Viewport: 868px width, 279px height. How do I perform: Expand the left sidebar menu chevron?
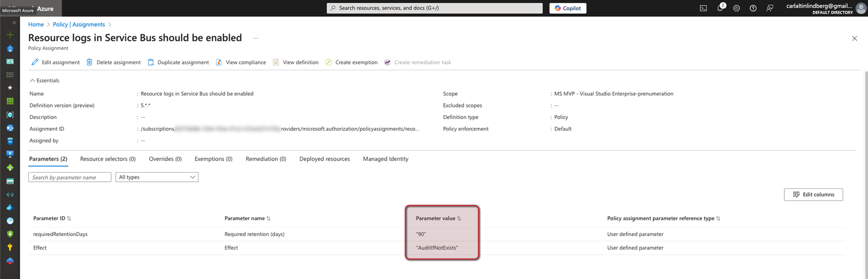pos(14,23)
